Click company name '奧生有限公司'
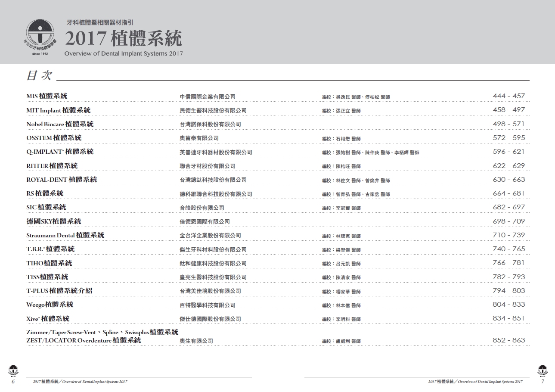 coord(196,341)
